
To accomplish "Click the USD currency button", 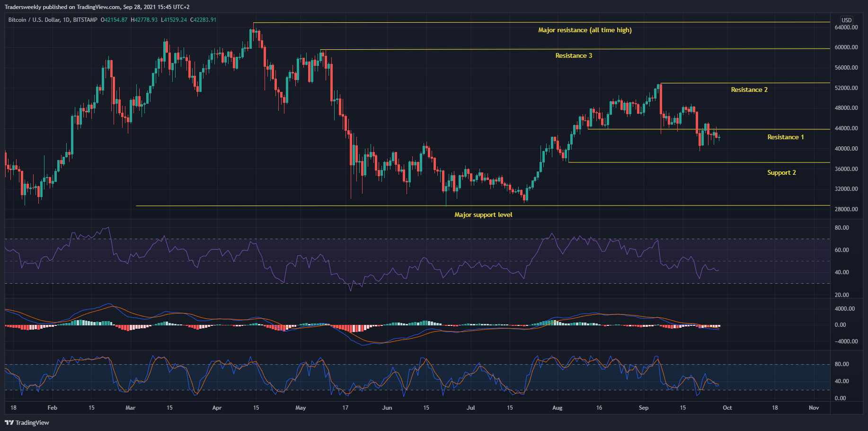I will (846, 20).
